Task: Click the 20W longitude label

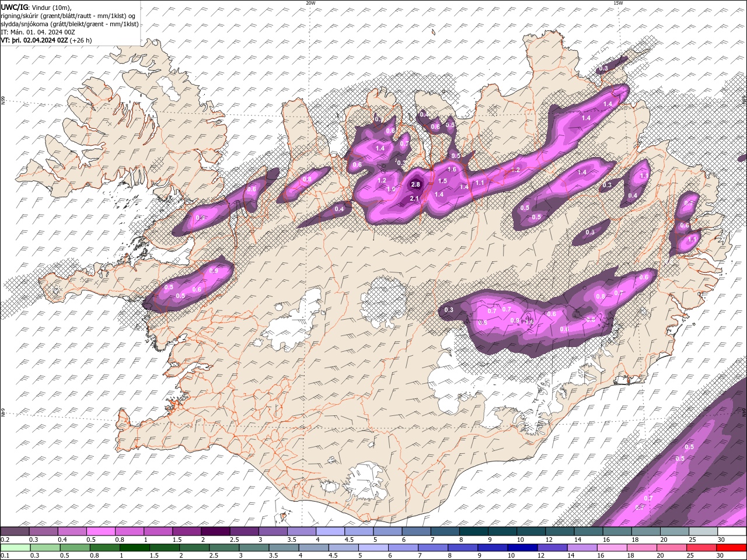Action: pyautogui.click(x=310, y=2)
